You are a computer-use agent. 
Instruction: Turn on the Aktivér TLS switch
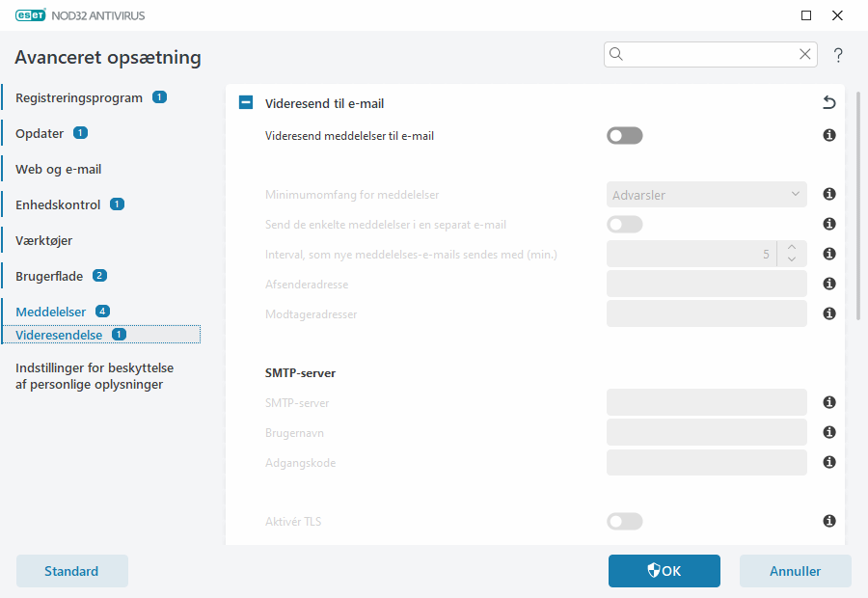624,522
